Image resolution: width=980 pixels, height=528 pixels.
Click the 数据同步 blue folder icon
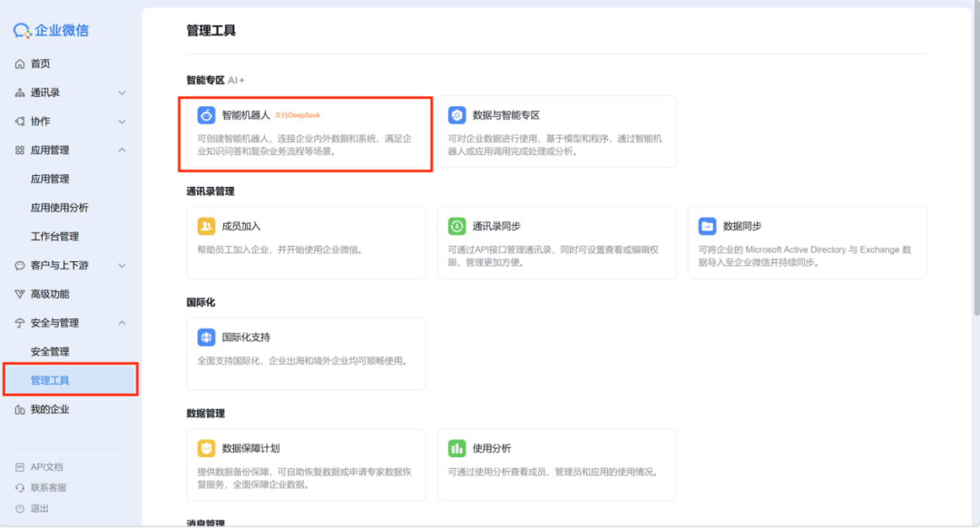[x=708, y=226]
